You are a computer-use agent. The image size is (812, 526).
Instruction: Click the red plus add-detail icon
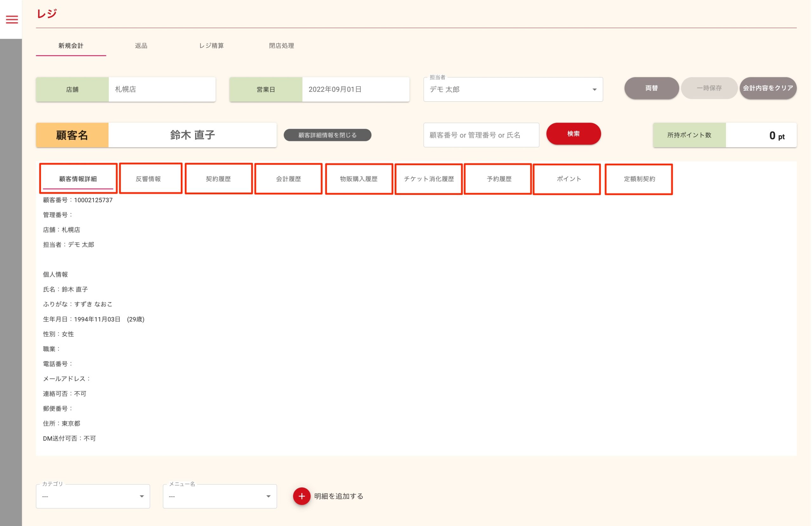click(x=301, y=496)
